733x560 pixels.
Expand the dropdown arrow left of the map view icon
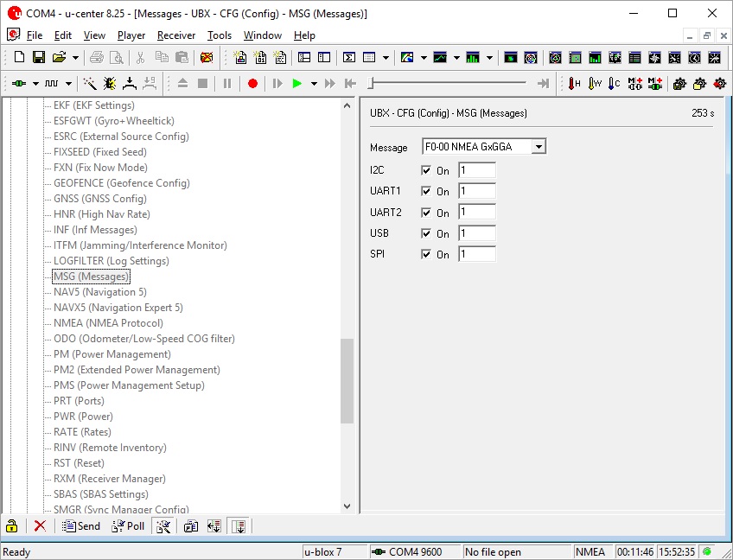386,58
